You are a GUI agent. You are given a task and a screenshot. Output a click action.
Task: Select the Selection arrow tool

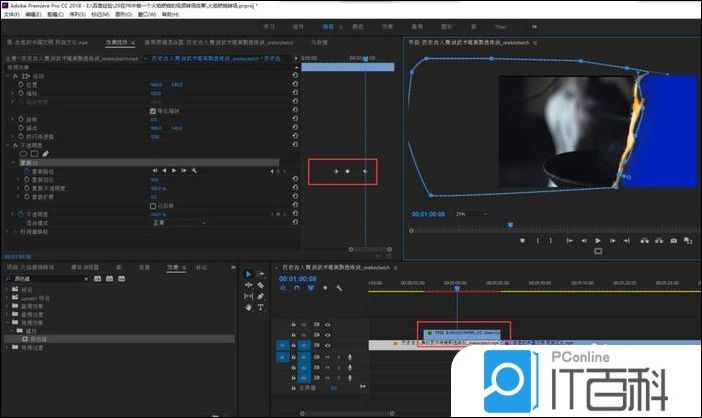click(x=249, y=274)
